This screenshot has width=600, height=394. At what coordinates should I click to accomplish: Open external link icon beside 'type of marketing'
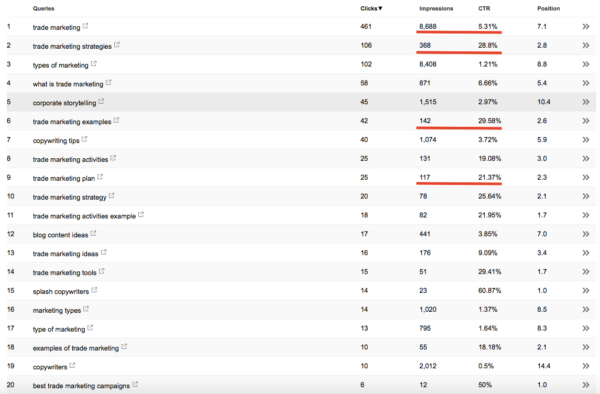tap(90, 328)
